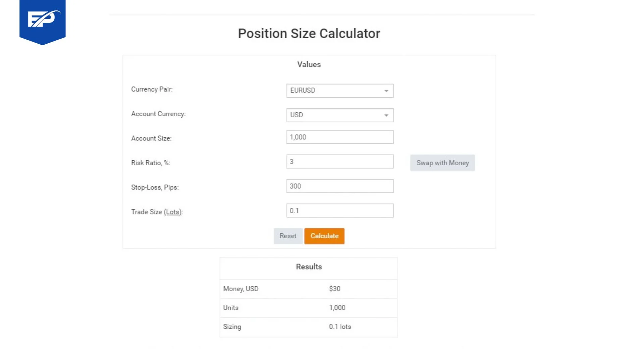Screen dimensions: 644x362
Task: Click the USD dropdown arrow
Action: pos(386,115)
